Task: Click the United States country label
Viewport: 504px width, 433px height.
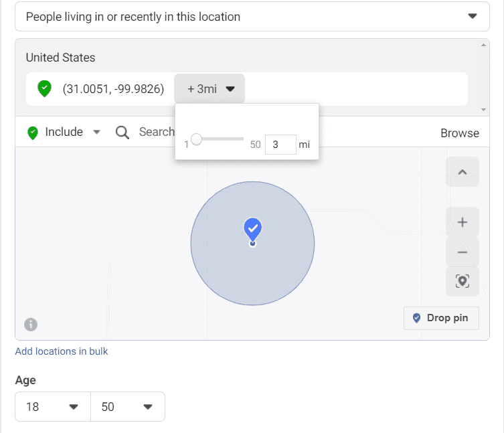Action: point(60,58)
